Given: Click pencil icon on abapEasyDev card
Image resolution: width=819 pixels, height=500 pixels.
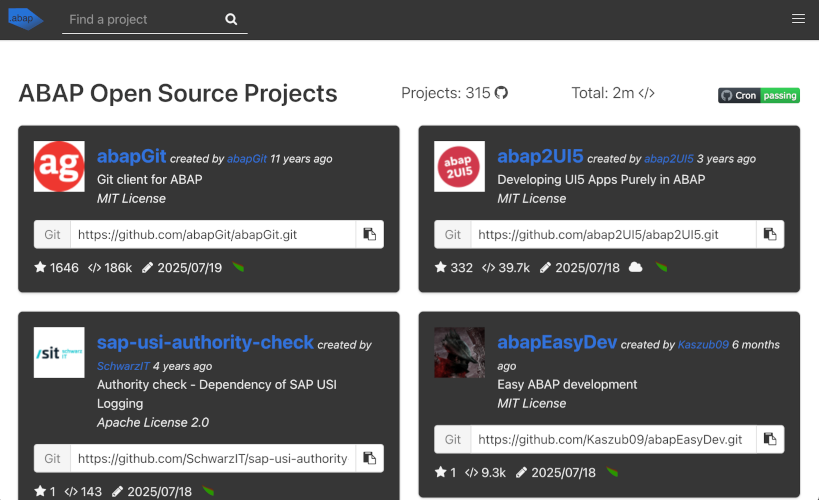Looking at the screenshot, I should click(521, 472).
